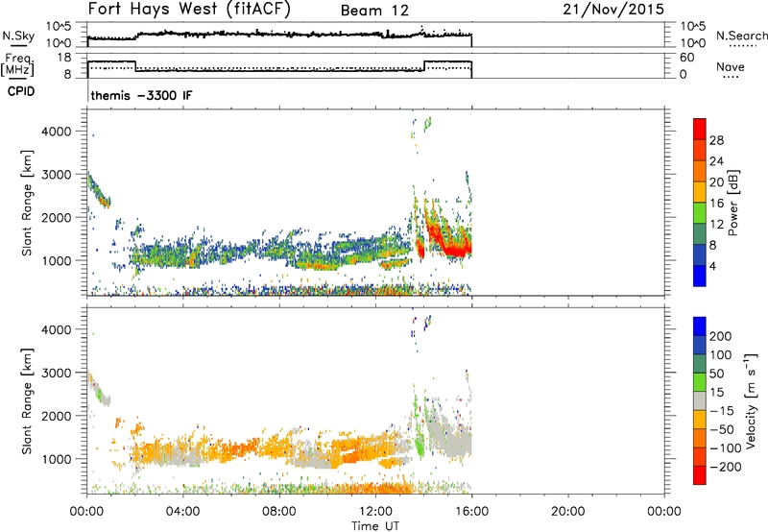Image resolution: width=768 pixels, height=532 pixels.
Task: Click the 'Beam 12' label
Action: [374, 11]
